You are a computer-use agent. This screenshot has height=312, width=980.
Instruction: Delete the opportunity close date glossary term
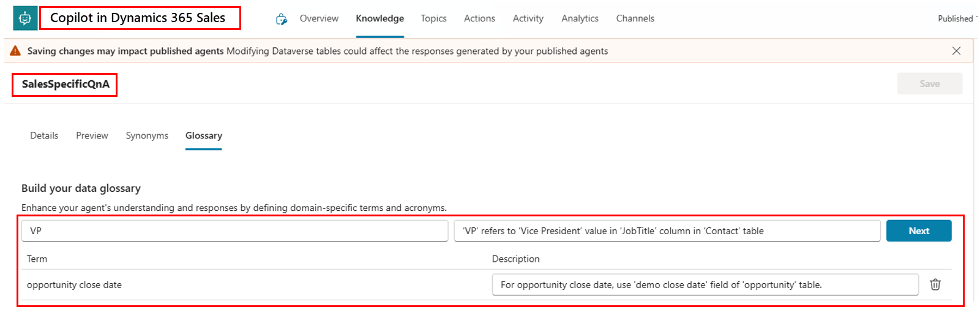point(935,284)
